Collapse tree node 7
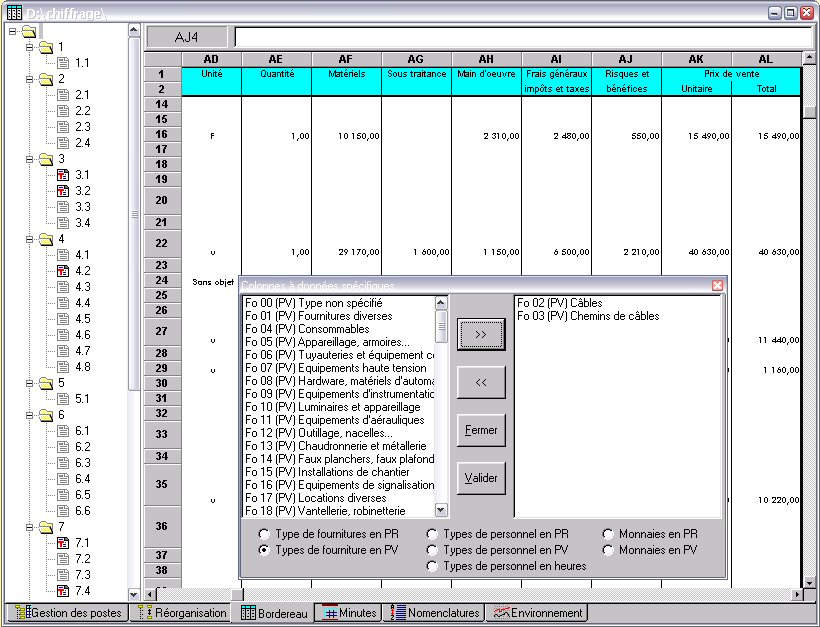This screenshot has height=627, width=820. 29,527
